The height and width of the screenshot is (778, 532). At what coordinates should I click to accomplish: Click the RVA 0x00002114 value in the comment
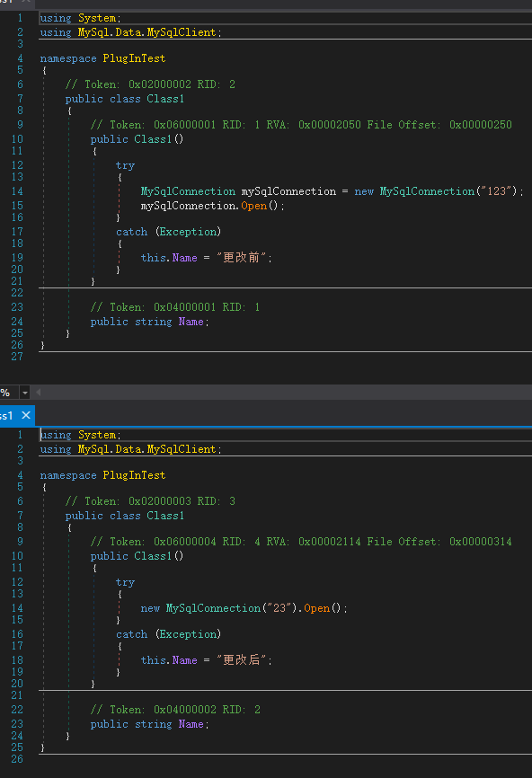330,542
